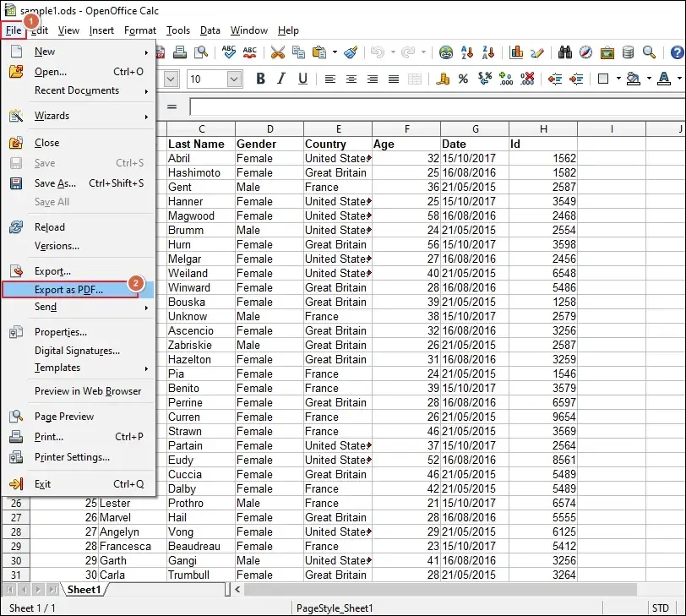Click the Paste clipboard icon
686x616 pixels.
click(x=319, y=52)
